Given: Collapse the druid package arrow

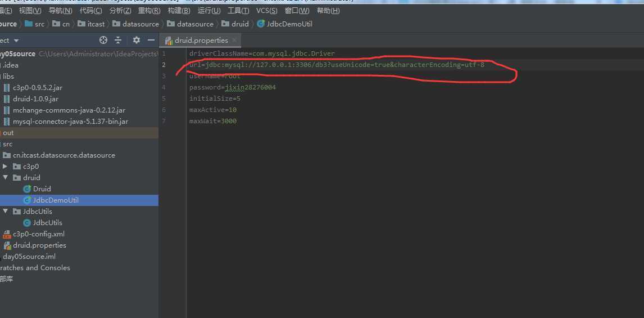Looking at the screenshot, I should 5,178.
